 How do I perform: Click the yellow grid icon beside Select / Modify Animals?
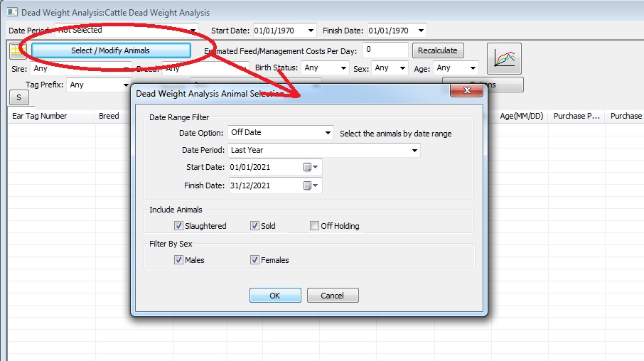click(x=18, y=50)
